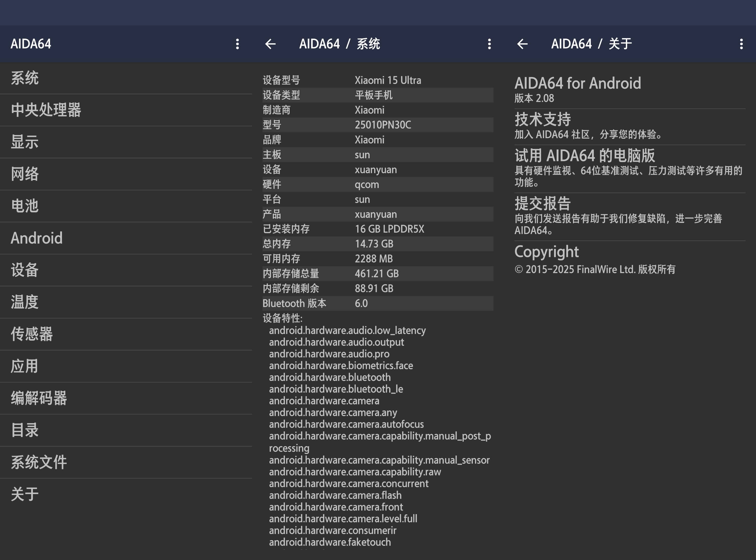Select the 硬件 qcom row
The width and height of the screenshot is (756, 560).
[378, 184]
